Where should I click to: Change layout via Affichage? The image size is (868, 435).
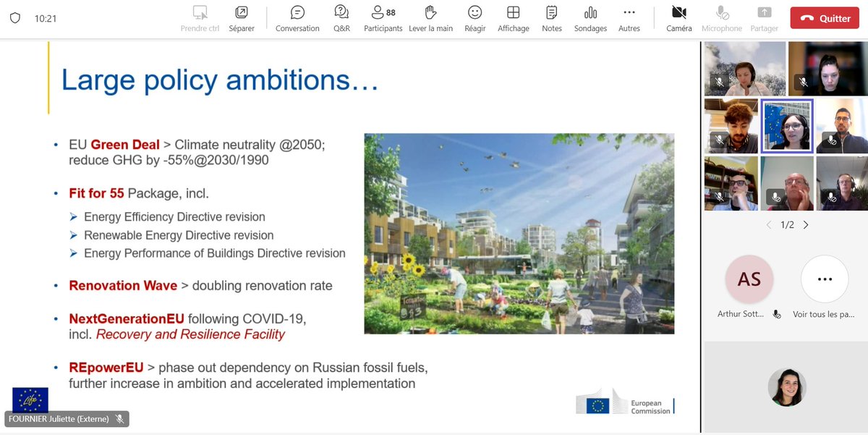[513, 19]
